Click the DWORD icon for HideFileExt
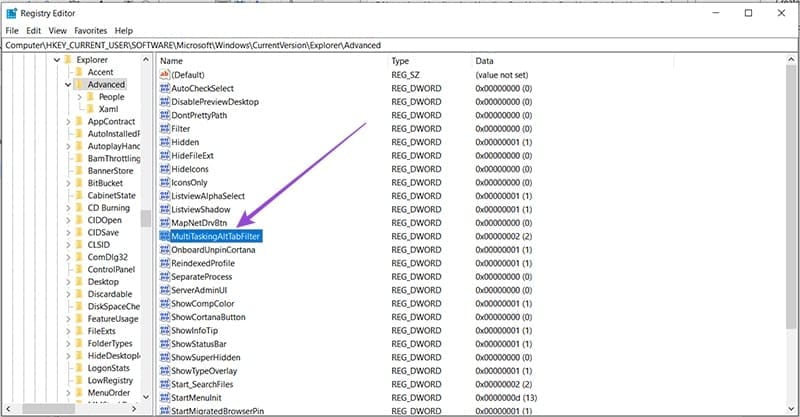 (164, 156)
